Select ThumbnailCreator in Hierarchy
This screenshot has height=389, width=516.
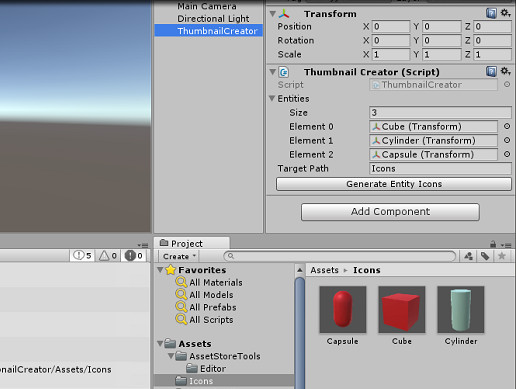(209, 31)
